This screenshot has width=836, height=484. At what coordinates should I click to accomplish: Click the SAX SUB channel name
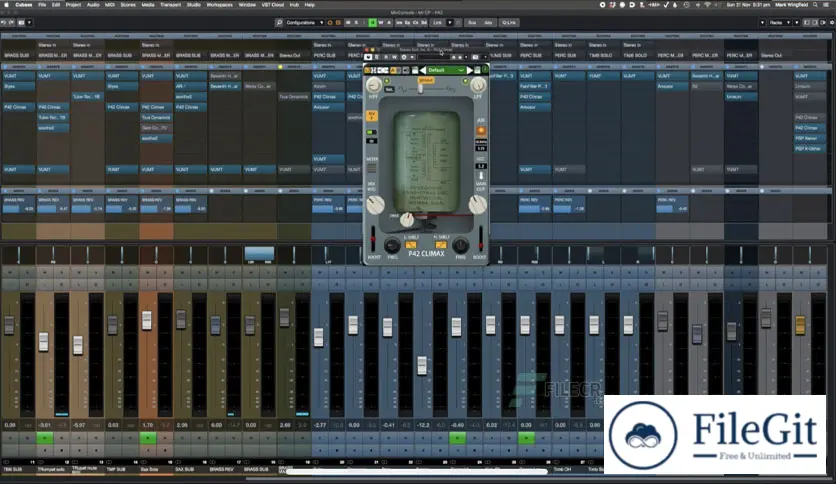[184, 470]
